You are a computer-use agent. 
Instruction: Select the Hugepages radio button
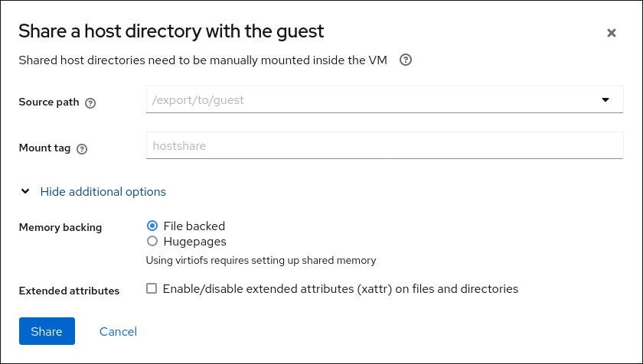tap(152, 242)
